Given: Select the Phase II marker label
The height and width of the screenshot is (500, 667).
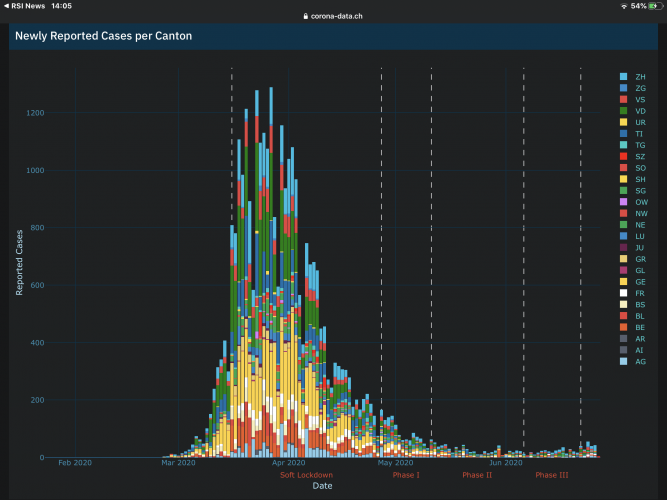Looking at the screenshot, I should click(477, 475).
